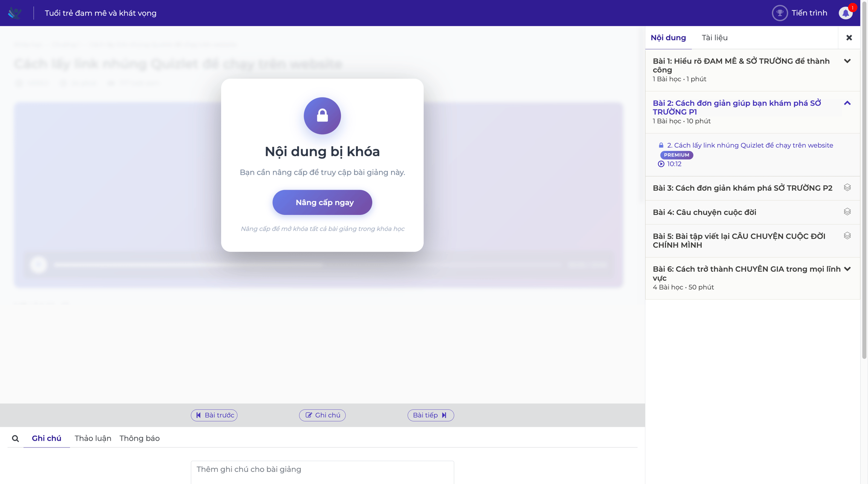Image resolution: width=868 pixels, height=484 pixels.
Task: Go to next lesson with Bài tiếp
Action: coord(431,415)
